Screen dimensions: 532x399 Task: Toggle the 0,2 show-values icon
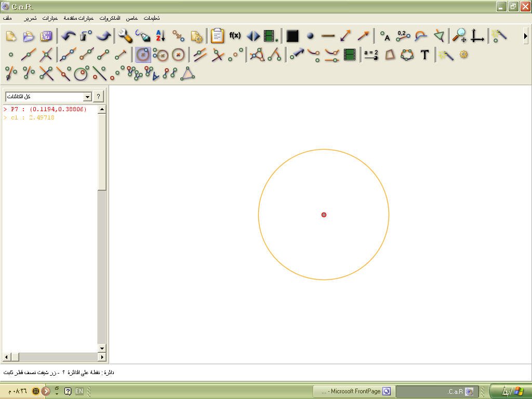click(403, 36)
